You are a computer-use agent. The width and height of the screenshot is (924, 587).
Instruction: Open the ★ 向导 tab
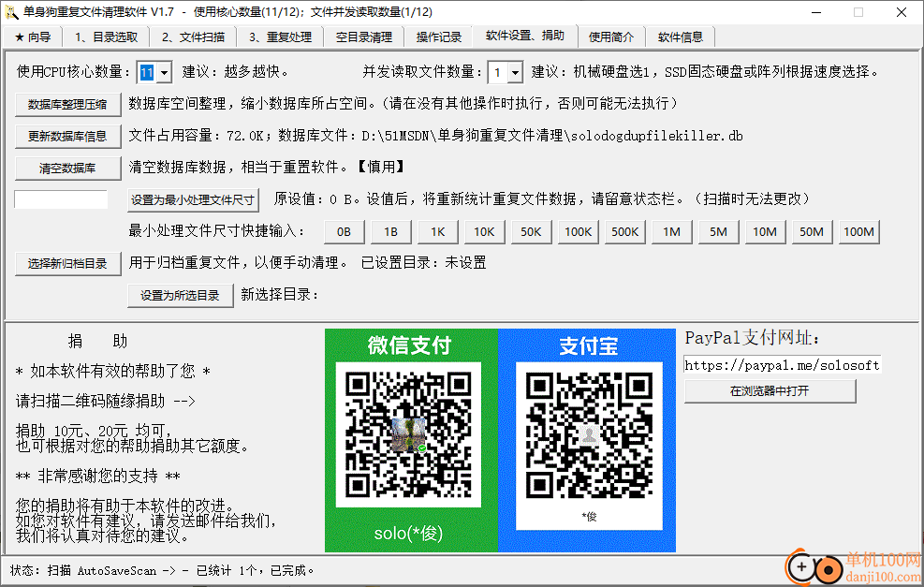click(33, 37)
